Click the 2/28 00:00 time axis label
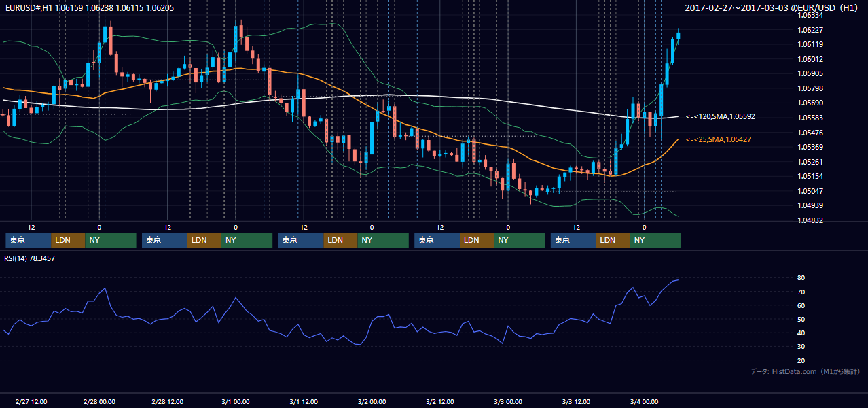The image size is (868, 408). point(99,401)
